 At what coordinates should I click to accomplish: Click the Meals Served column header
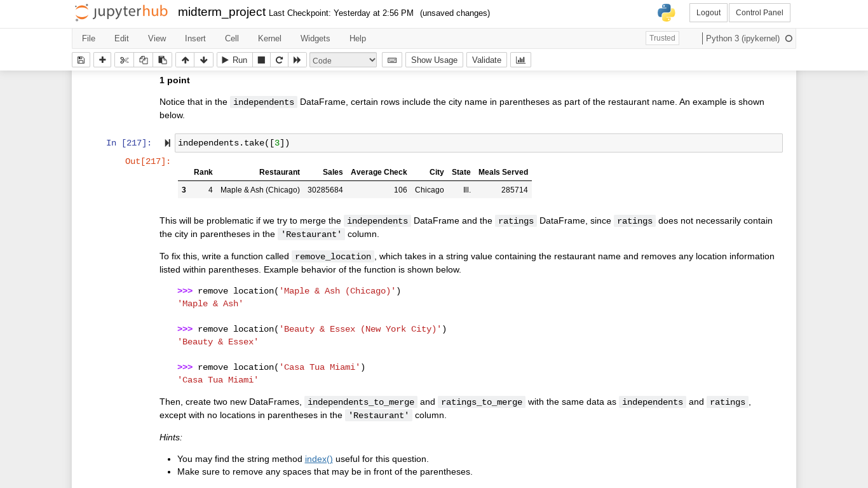[x=503, y=172]
